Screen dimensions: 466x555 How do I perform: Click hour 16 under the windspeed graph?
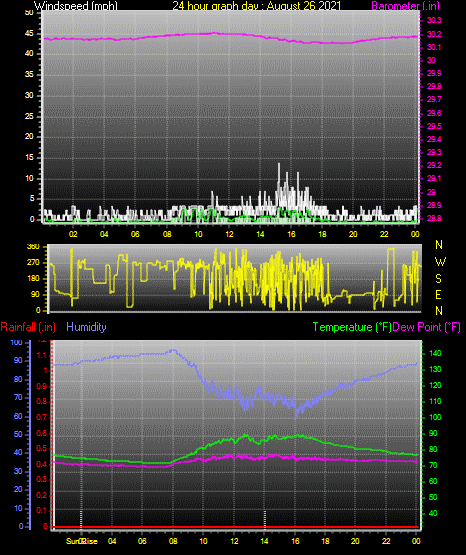click(291, 234)
